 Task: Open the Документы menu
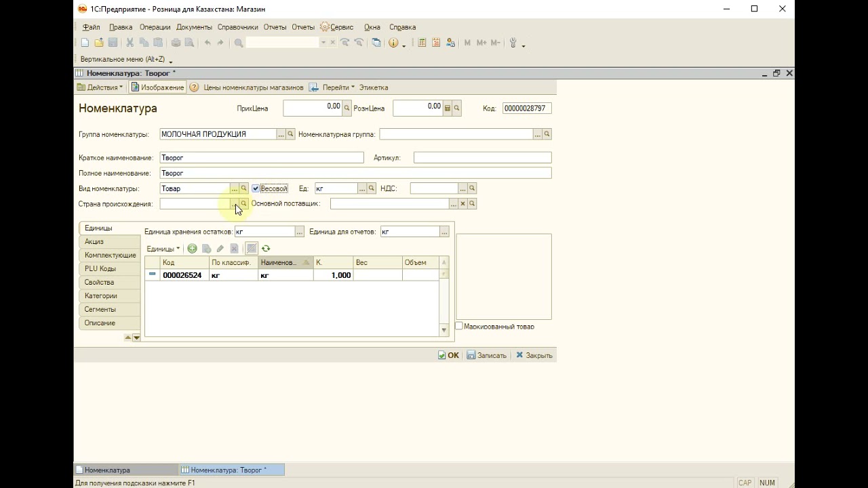[194, 27]
